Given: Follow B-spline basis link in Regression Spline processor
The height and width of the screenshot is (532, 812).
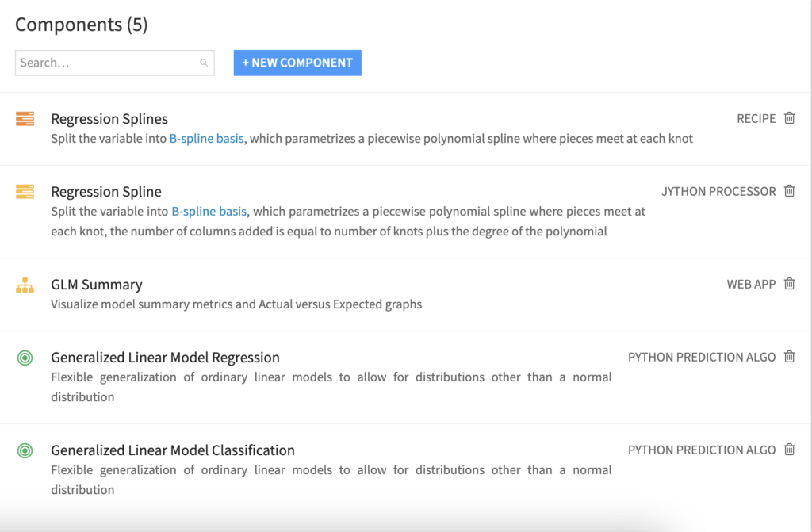Looking at the screenshot, I should click(x=209, y=212).
